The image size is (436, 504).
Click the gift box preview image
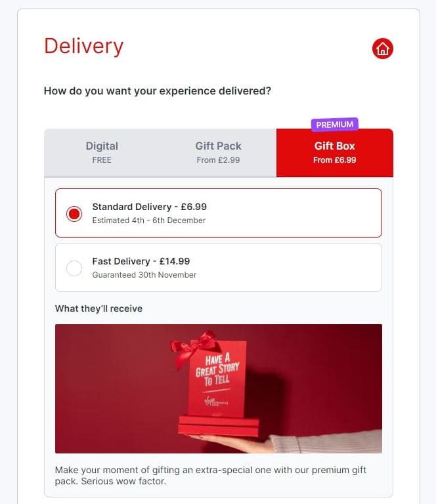tap(219, 388)
